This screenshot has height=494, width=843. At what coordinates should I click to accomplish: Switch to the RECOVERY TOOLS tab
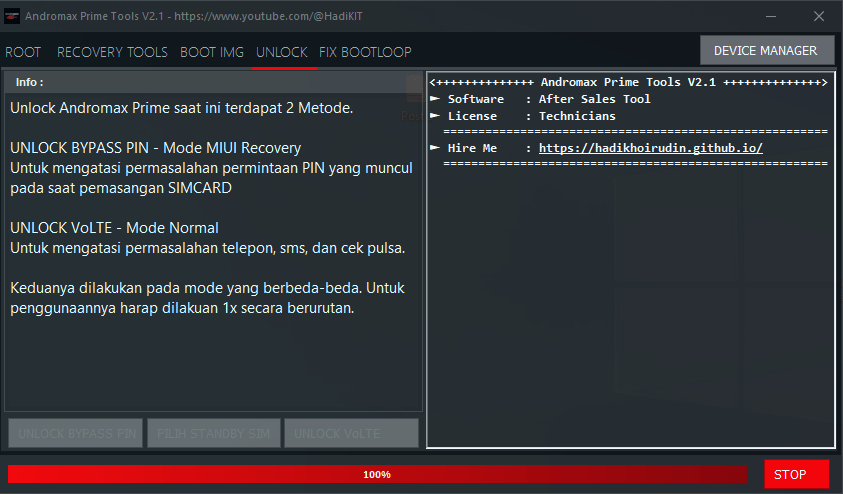(112, 52)
